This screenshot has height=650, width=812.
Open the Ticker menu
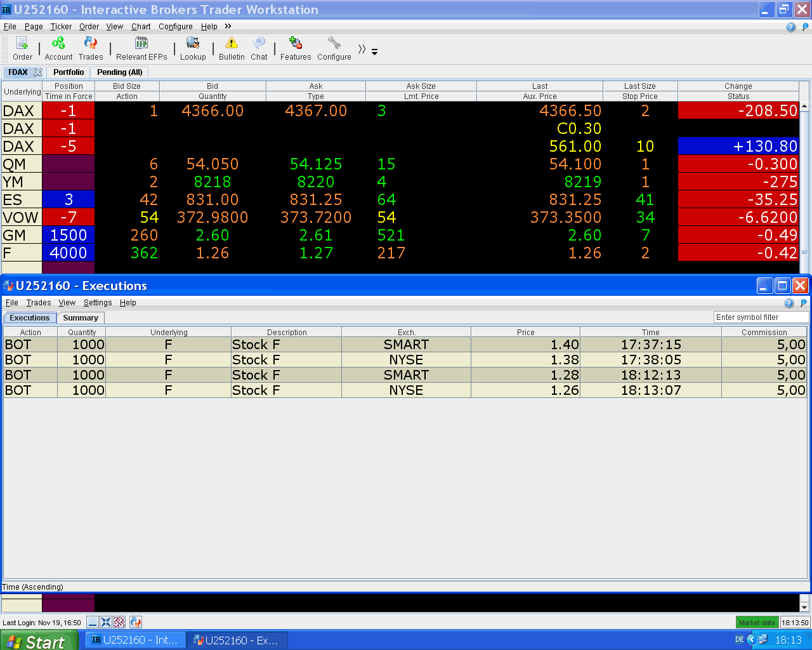pyautogui.click(x=61, y=27)
